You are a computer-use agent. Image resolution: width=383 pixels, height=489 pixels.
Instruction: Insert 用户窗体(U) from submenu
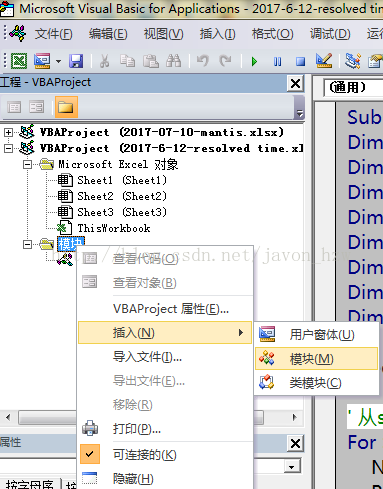click(317, 335)
